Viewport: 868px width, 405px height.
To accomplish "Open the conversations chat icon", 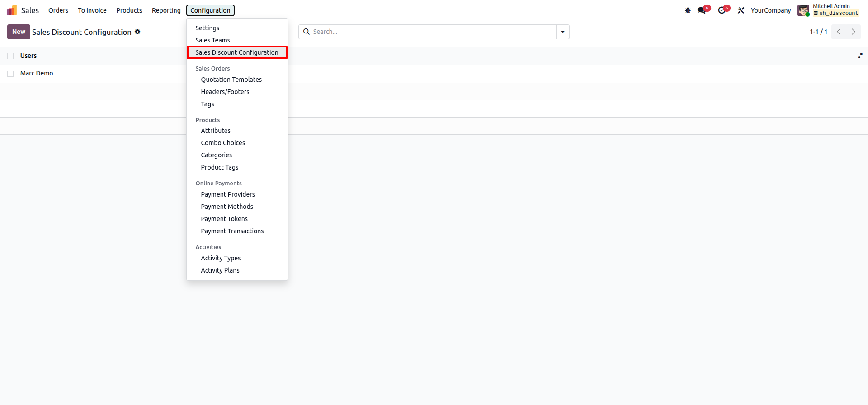I will pos(702,10).
